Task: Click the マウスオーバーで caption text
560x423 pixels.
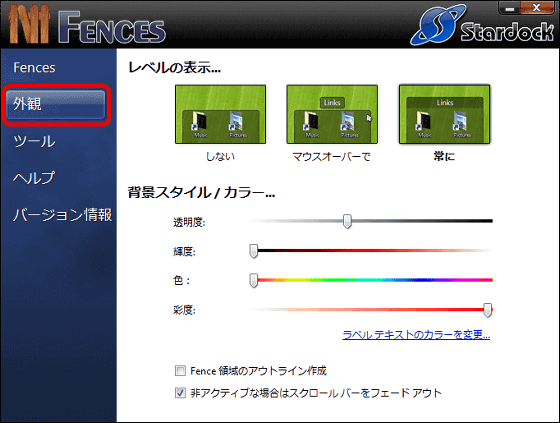Action: 332,156
